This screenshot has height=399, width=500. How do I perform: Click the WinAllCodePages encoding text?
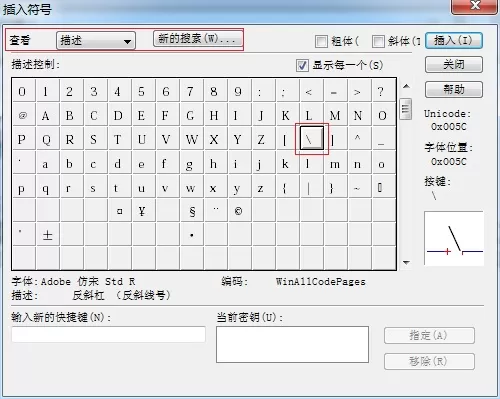[321, 282]
